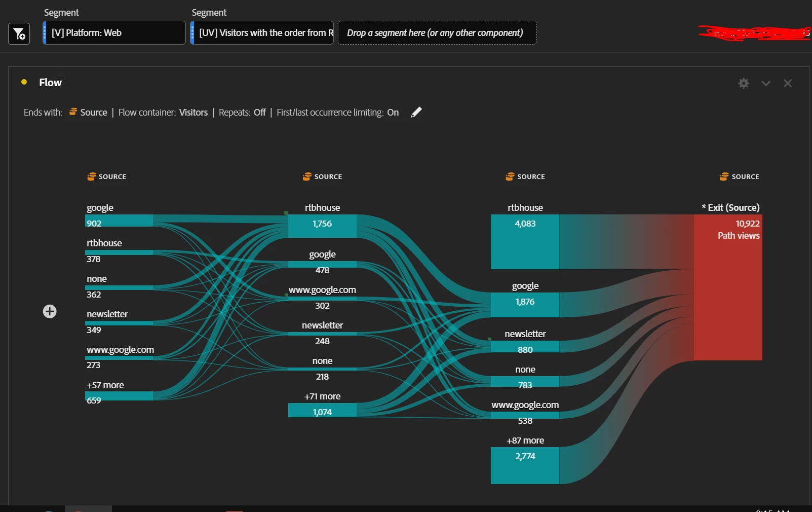Click the Source dimension in Ends with
The width and height of the screenshot is (812, 512).
(x=94, y=112)
